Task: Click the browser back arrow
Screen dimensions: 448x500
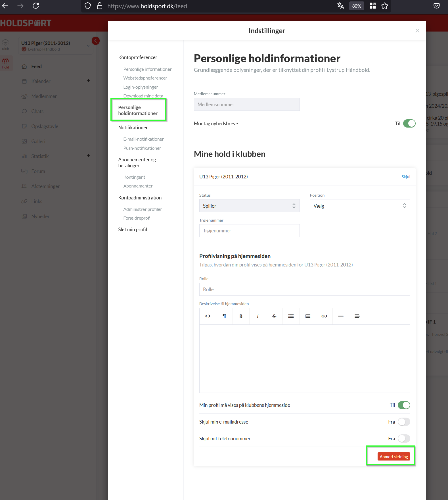Action: 5,6
